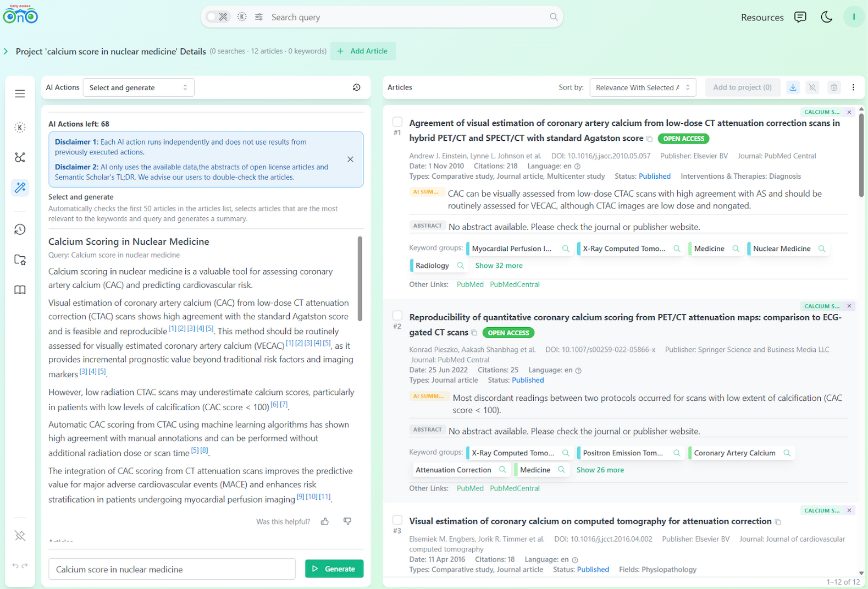Click the delete trash toolbar icon
The width and height of the screenshot is (868, 589).
tap(834, 87)
